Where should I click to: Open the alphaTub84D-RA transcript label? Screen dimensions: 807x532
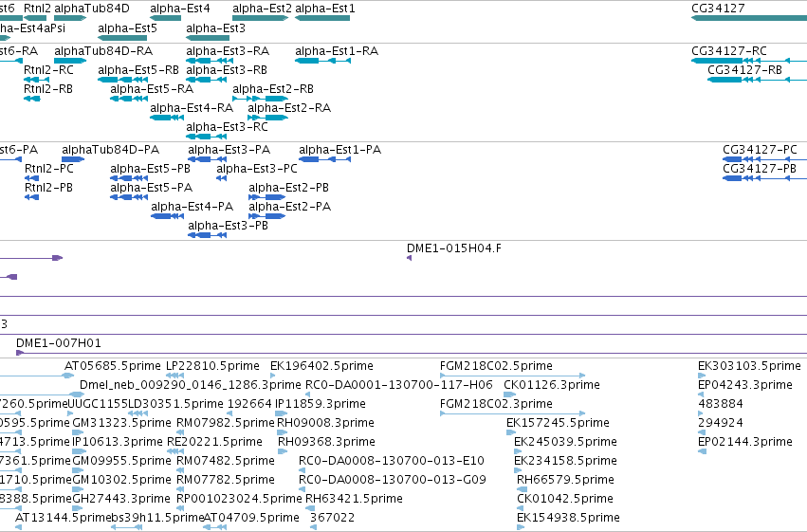103,51
